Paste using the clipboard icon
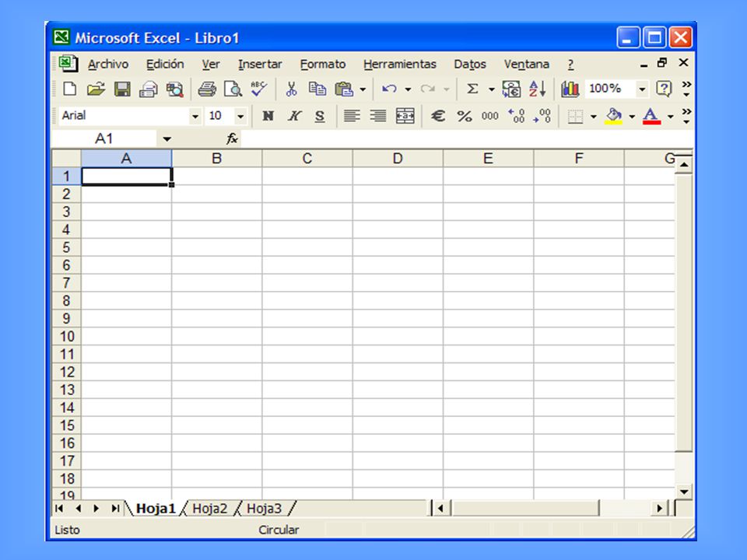Screen dimensions: 747x560 point(343,89)
